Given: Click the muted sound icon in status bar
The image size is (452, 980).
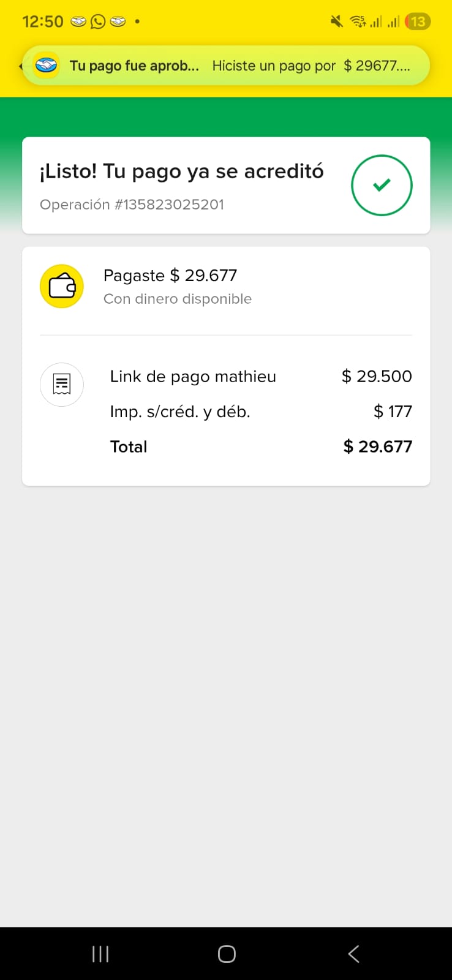Looking at the screenshot, I should pos(336,22).
